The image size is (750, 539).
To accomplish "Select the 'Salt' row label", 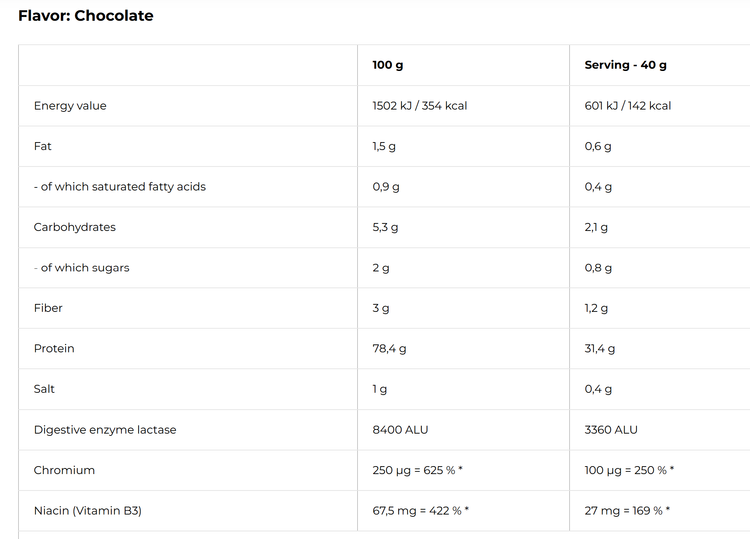I will click(x=45, y=389).
